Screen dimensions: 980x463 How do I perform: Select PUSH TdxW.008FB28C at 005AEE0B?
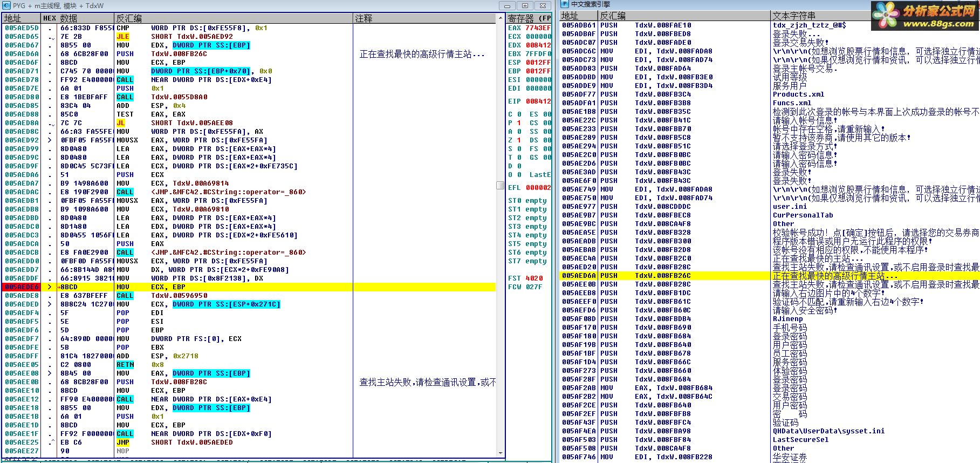pyautogui.click(x=249, y=382)
